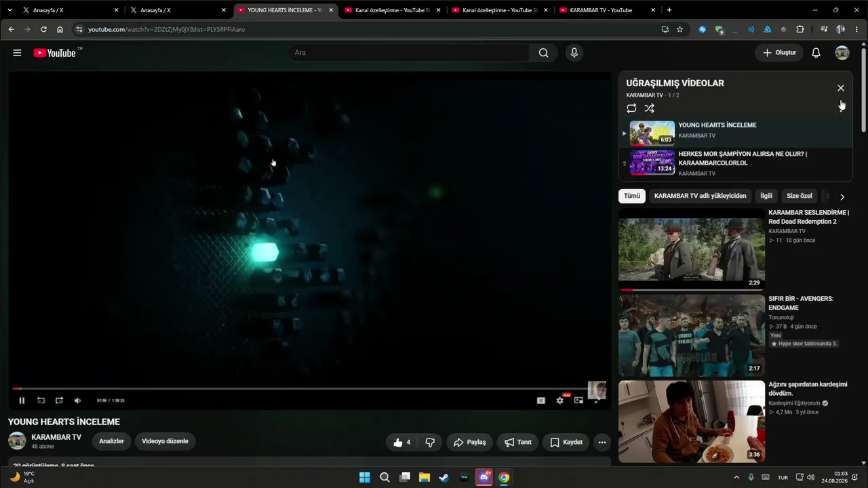
Task: Open Steam from the taskbar
Action: point(444,477)
